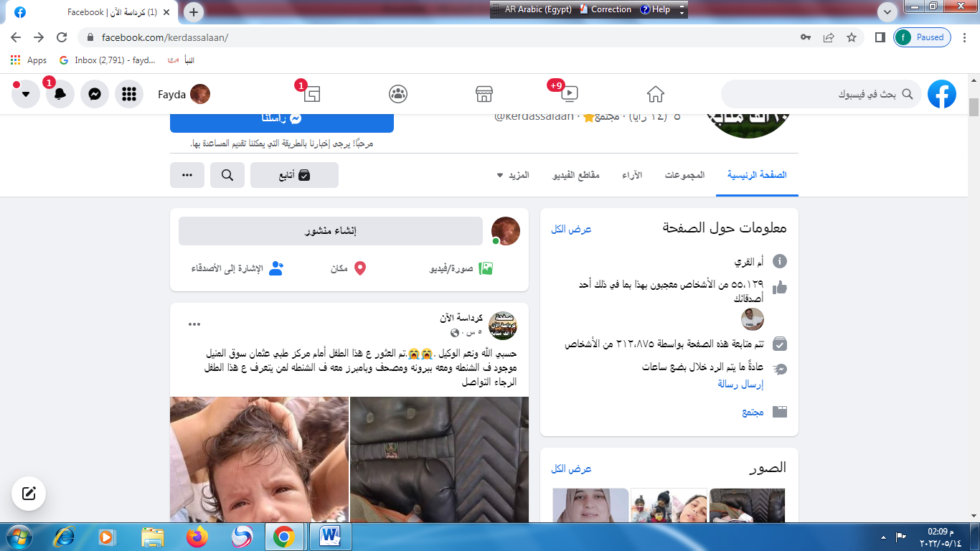Click Help in language bar

[654, 9]
